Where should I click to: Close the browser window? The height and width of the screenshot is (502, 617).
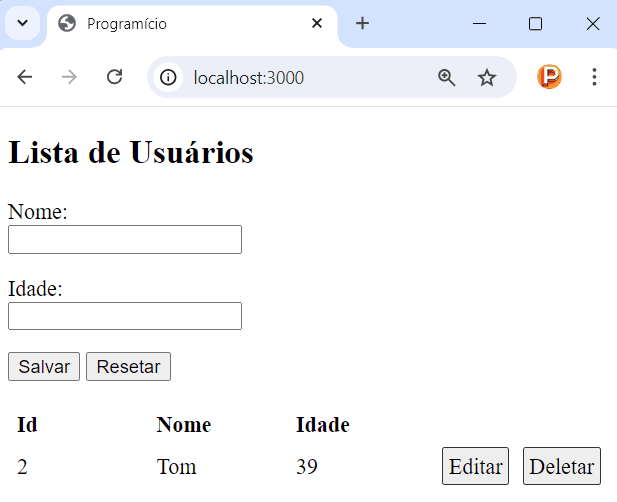tap(593, 24)
